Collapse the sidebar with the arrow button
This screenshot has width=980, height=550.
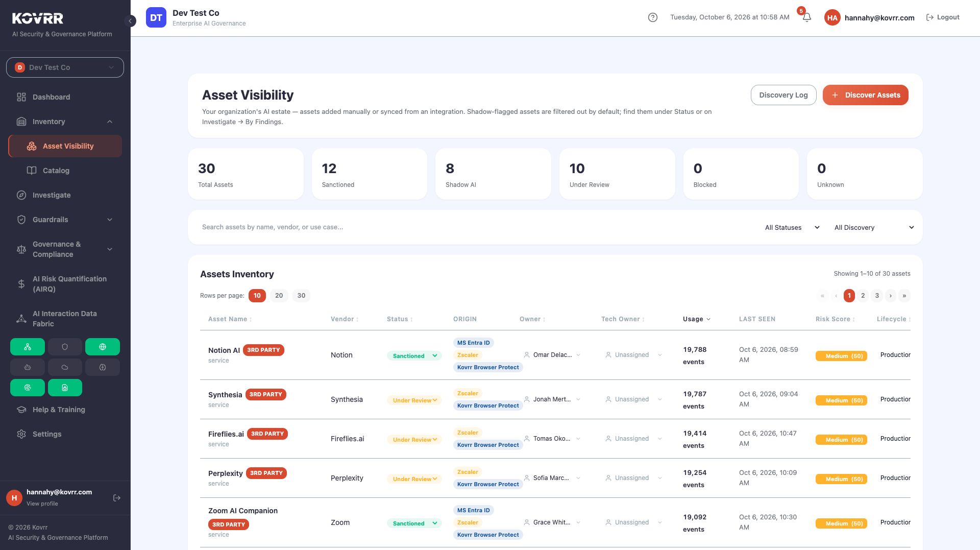(131, 21)
